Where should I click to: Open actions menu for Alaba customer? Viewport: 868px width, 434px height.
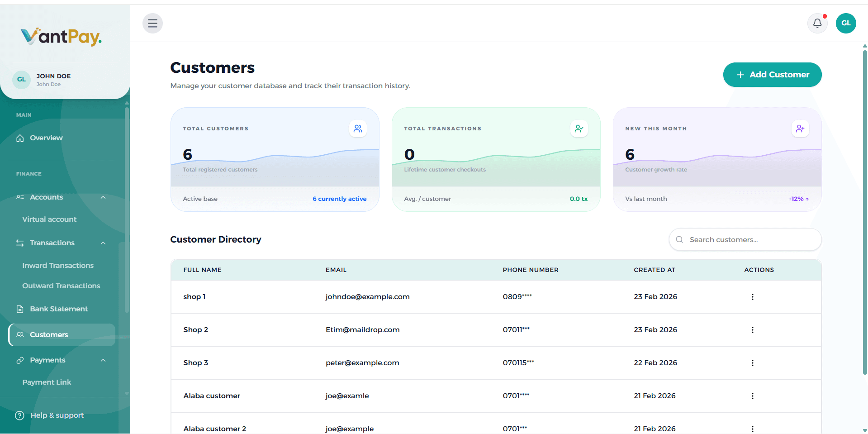(x=752, y=396)
